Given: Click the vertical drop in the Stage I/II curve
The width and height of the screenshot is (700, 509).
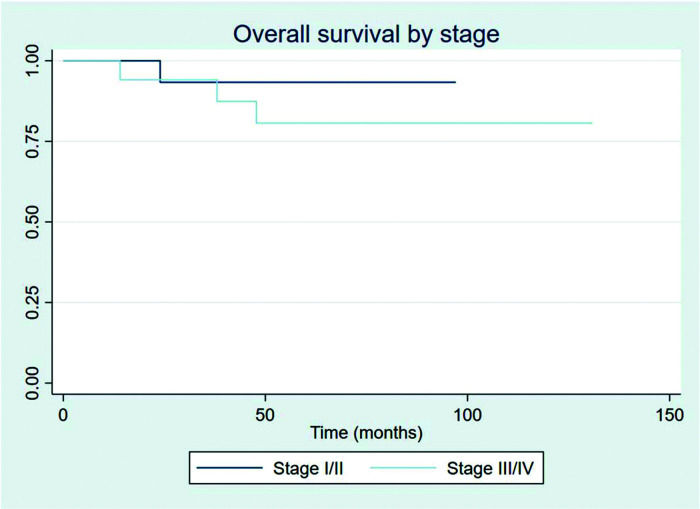Looking at the screenshot, I should click(x=160, y=71).
